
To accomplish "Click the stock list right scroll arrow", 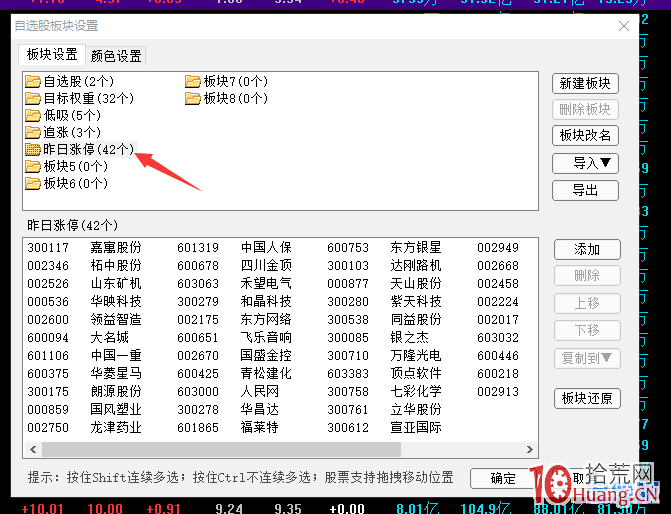I will 529,449.
